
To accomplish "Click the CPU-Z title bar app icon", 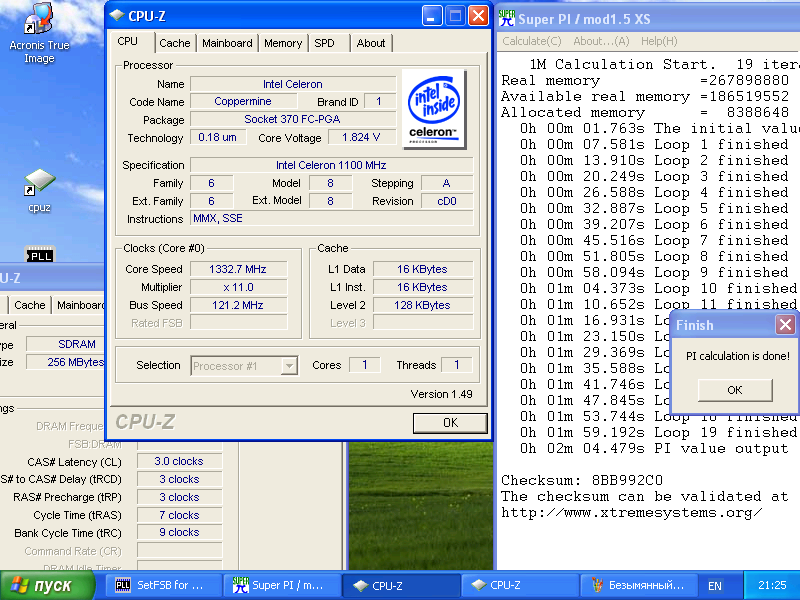I will 117,16.
